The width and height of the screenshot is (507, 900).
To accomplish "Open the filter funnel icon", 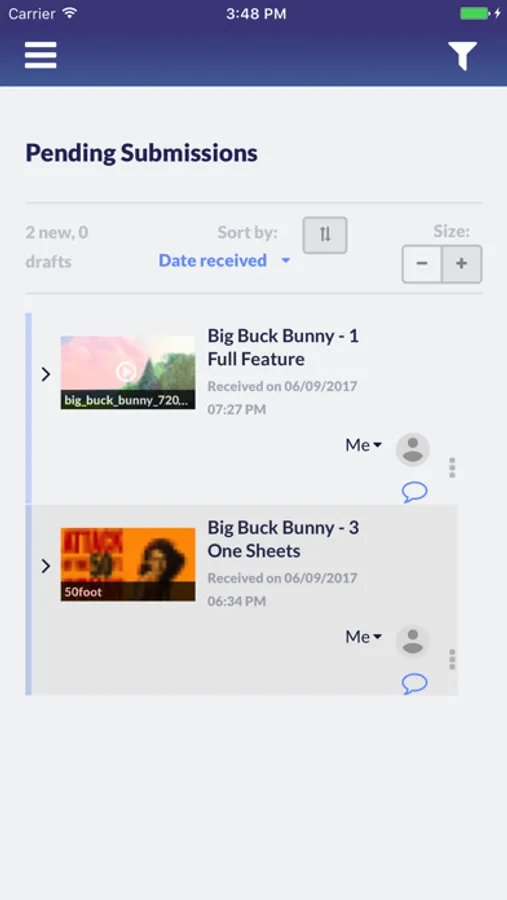I will pyautogui.click(x=463, y=56).
